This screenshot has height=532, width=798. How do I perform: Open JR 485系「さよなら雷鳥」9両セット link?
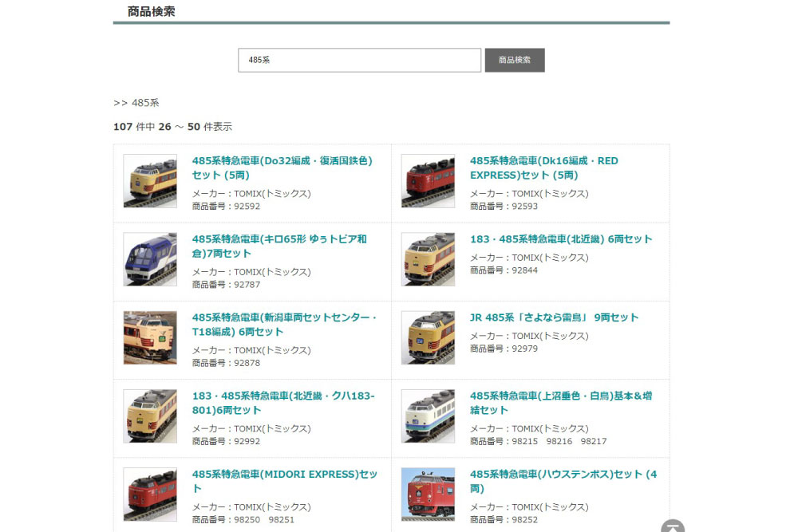(555, 317)
